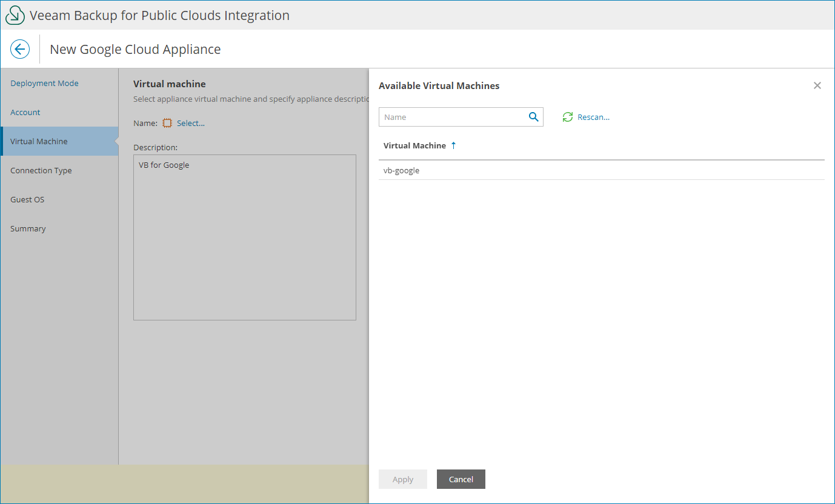Click the Rescan refresh icon
835x504 pixels.
point(567,116)
